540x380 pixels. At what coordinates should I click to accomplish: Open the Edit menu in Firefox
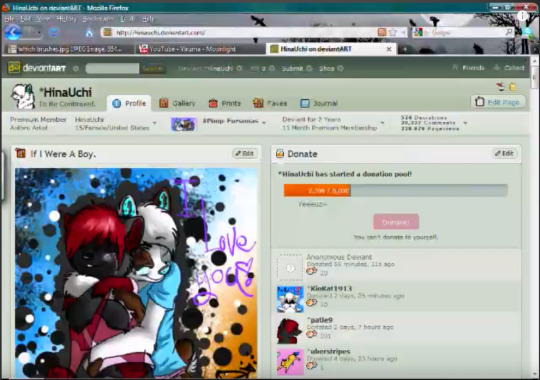[x=25, y=19]
